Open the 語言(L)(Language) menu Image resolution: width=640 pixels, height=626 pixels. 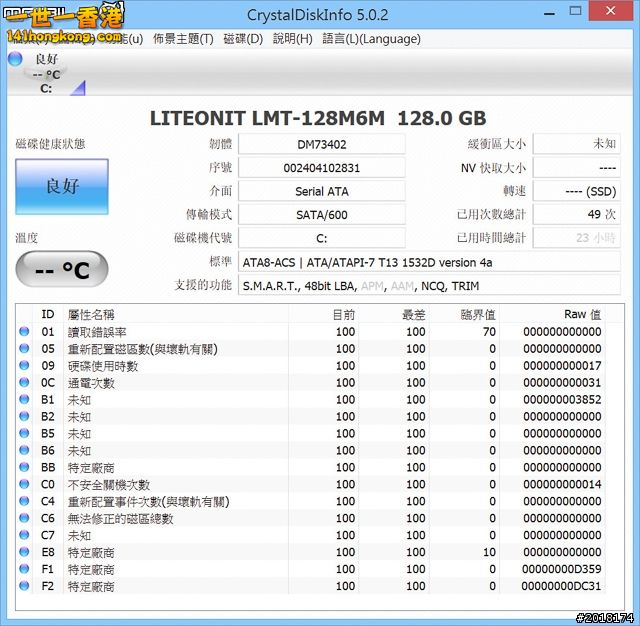[x=371, y=39]
